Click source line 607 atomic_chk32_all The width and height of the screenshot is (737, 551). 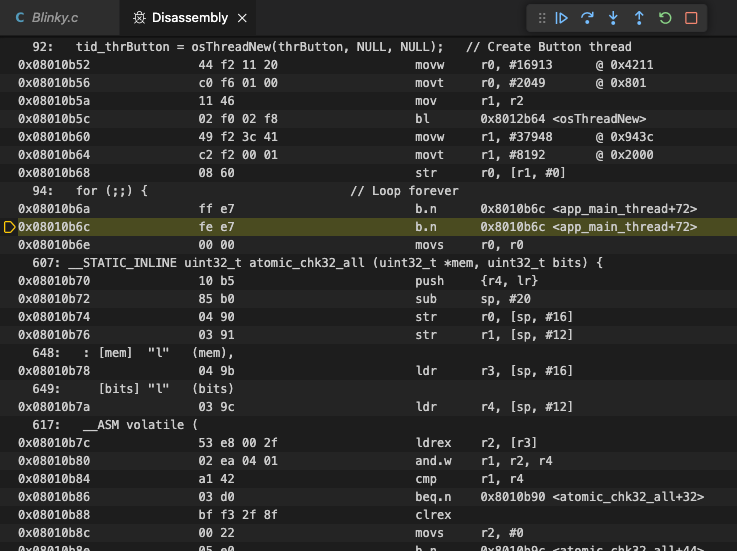coord(368,263)
